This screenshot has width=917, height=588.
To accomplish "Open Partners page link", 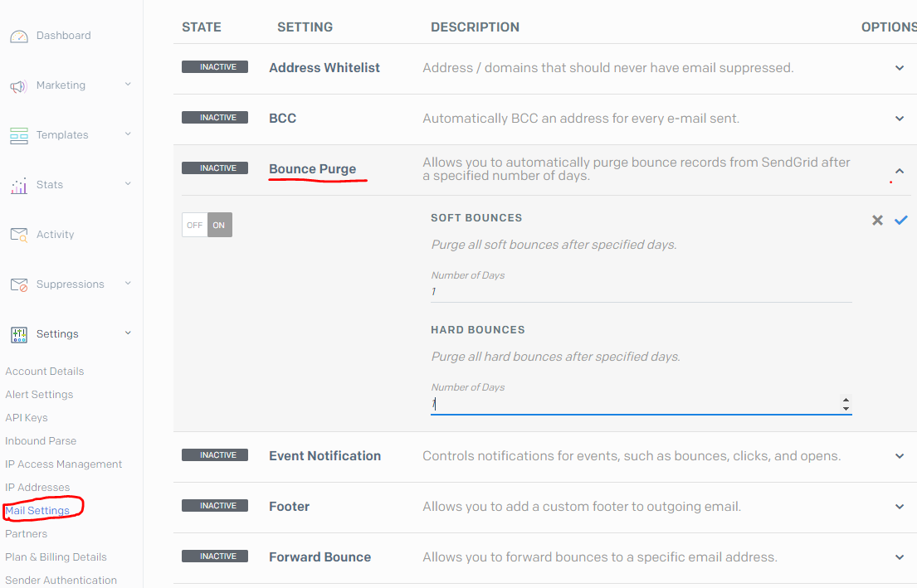I will [x=27, y=533].
